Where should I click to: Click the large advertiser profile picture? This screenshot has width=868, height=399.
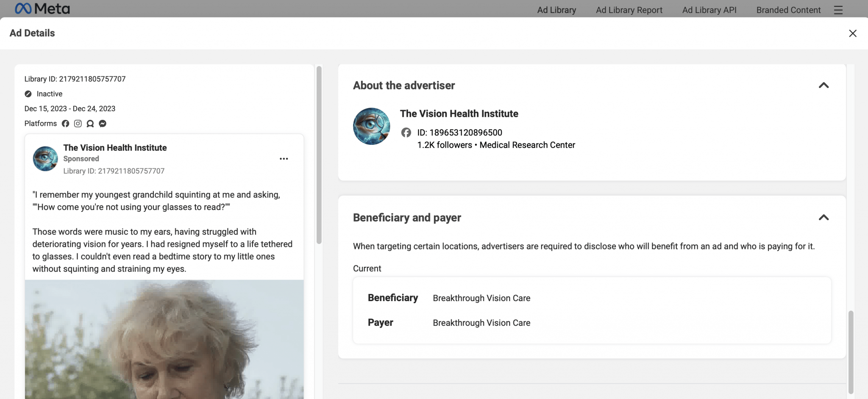(371, 126)
